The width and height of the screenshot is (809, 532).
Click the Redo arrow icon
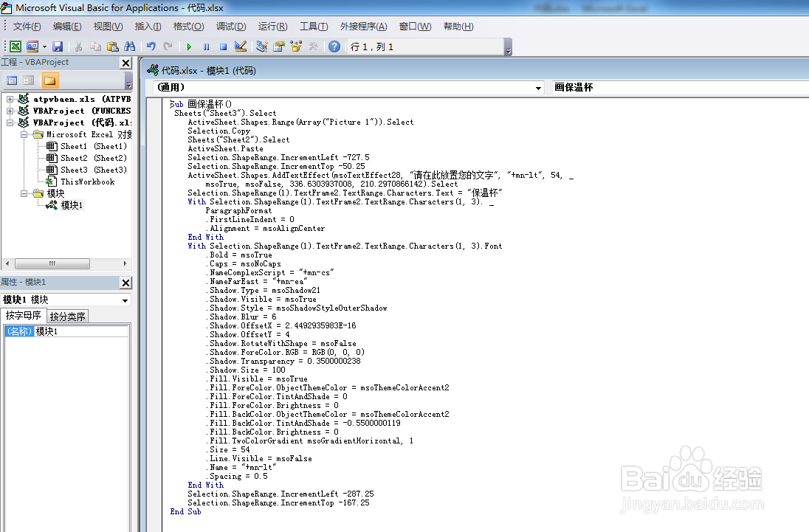pyautogui.click(x=168, y=47)
